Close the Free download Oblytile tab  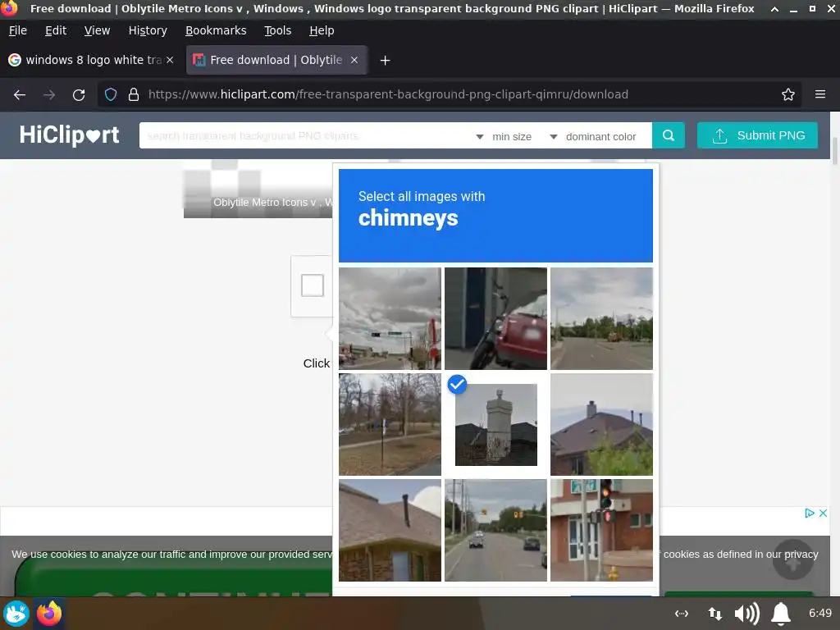point(354,60)
